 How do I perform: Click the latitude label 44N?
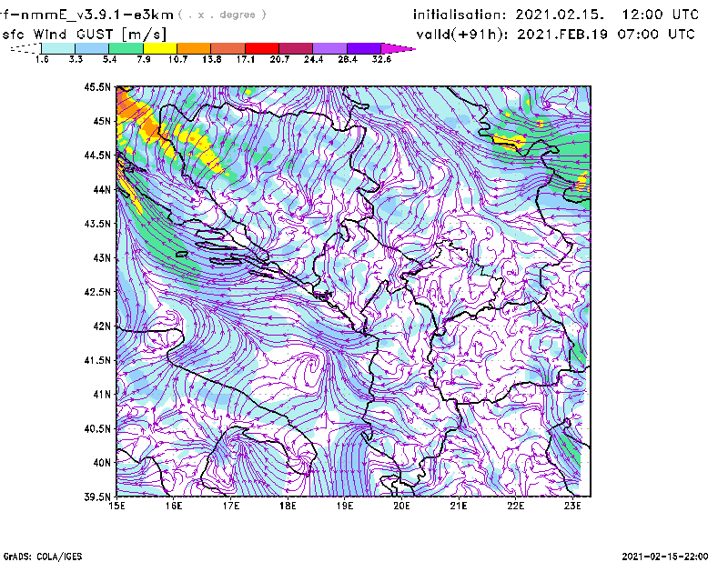coord(102,189)
